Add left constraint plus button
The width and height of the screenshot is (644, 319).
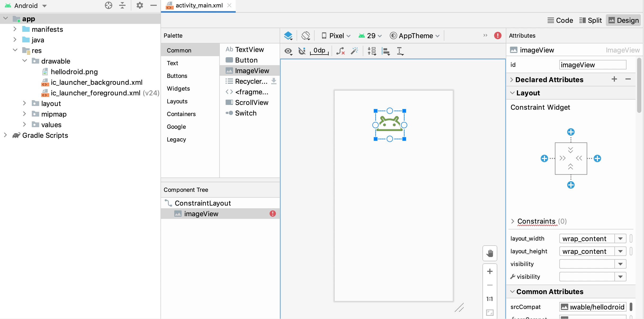pos(544,158)
